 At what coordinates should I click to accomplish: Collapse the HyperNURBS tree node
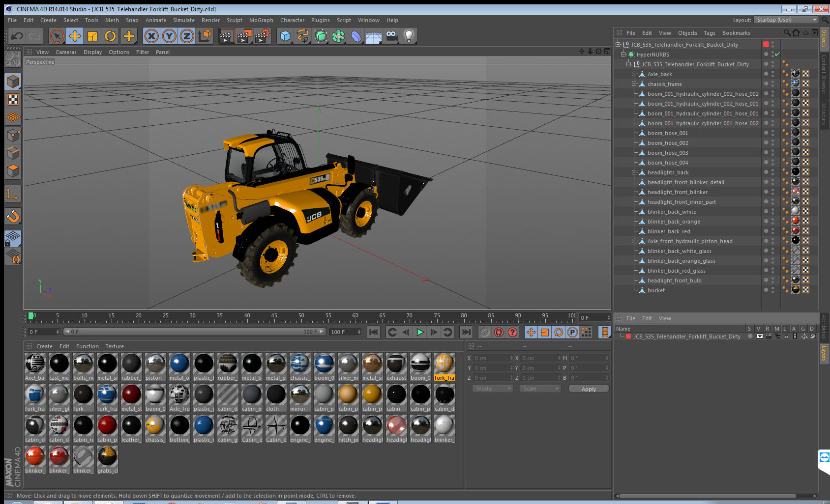[623, 55]
